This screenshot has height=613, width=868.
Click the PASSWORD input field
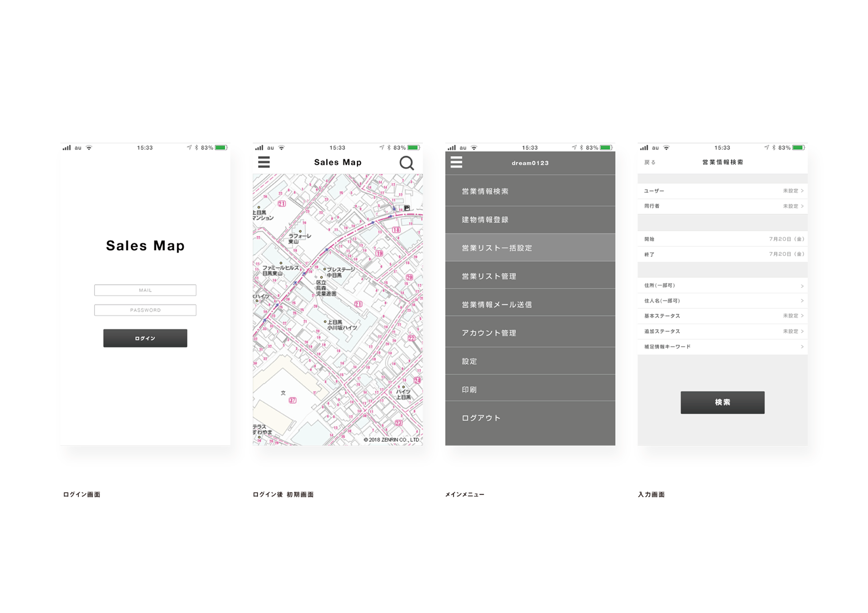[x=145, y=310]
